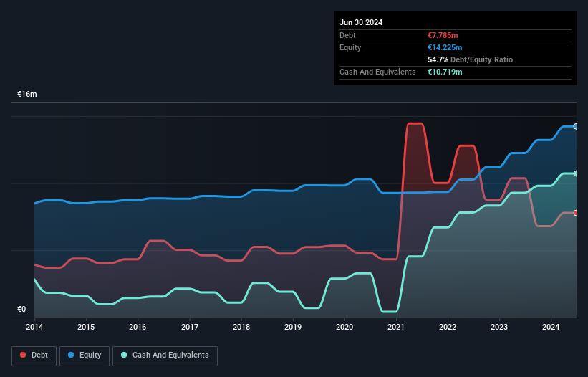Viewport: 588px width, 377px height.
Task: Click the 2023 x-axis label
Action: click(x=499, y=327)
